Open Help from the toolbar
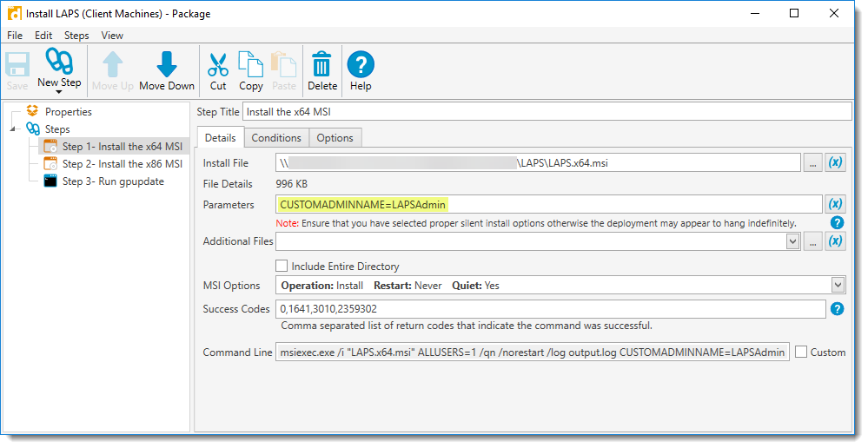The image size is (868, 448). point(361,65)
